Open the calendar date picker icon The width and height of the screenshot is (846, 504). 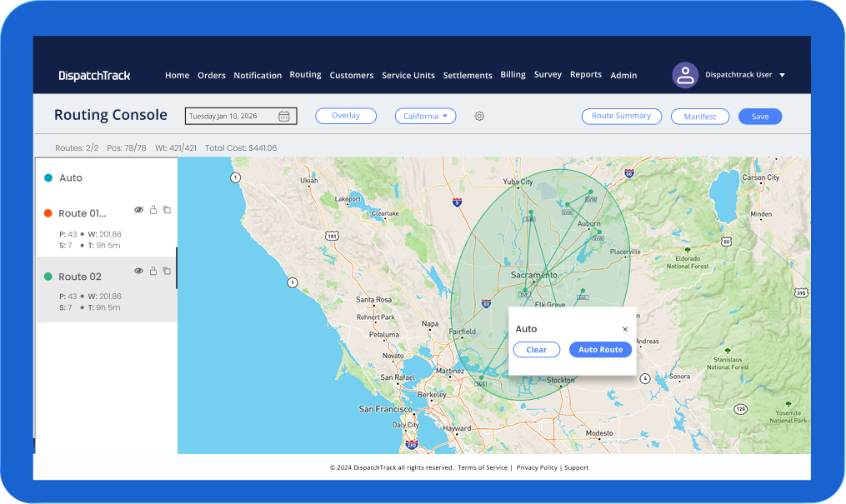click(x=283, y=116)
